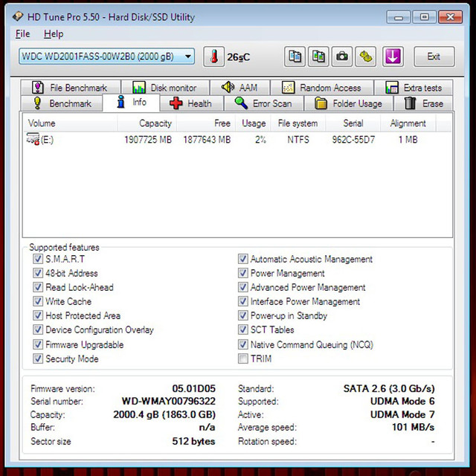
Task: Click the File system column header
Action: point(297,123)
